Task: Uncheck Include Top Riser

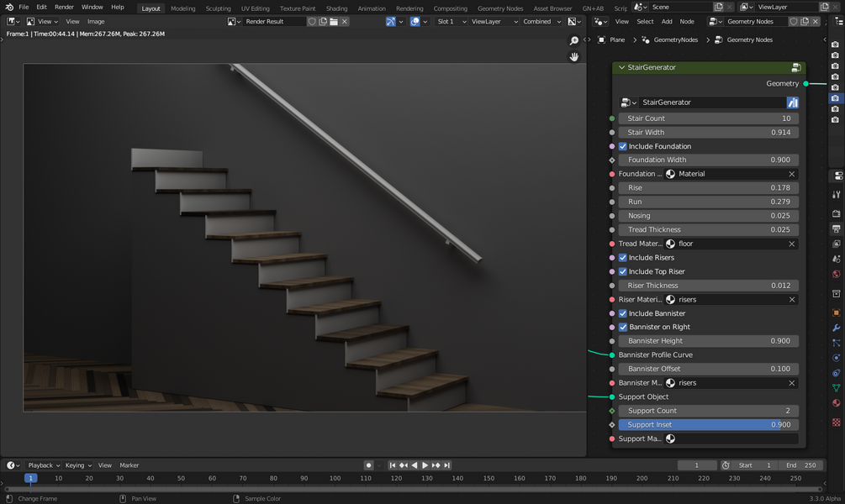Action: [x=622, y=270]
